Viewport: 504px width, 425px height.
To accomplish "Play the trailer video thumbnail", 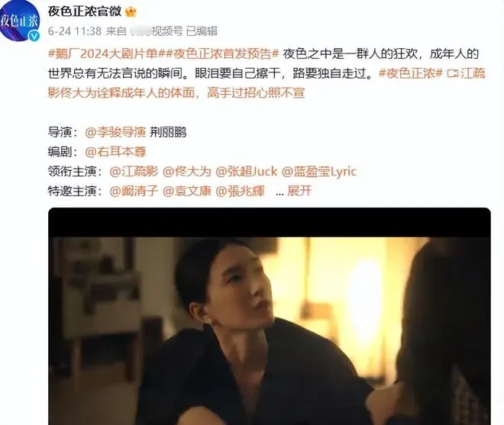I will [270, 317].
